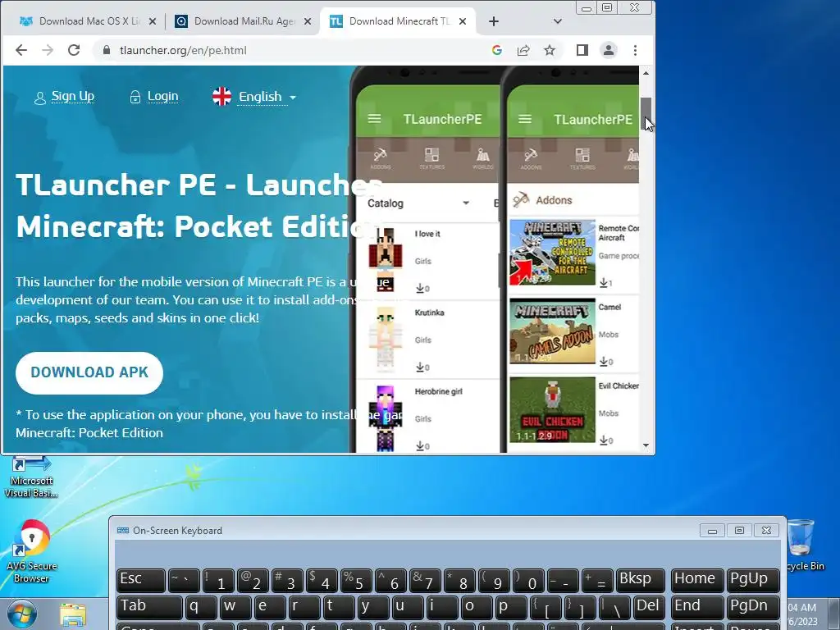Click the browser forward arrow
Screen dimensions: 840x630
48,50
